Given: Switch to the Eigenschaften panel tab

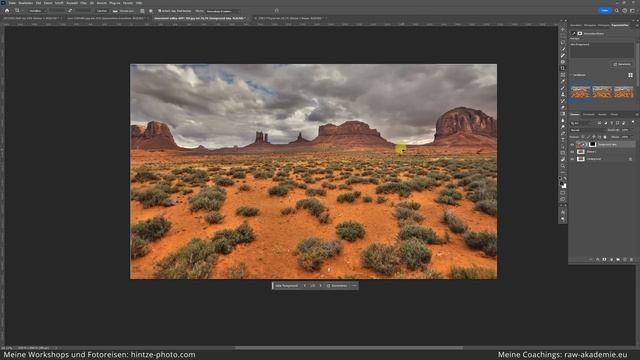Looking at the screenshot, I should coord(620,25).
